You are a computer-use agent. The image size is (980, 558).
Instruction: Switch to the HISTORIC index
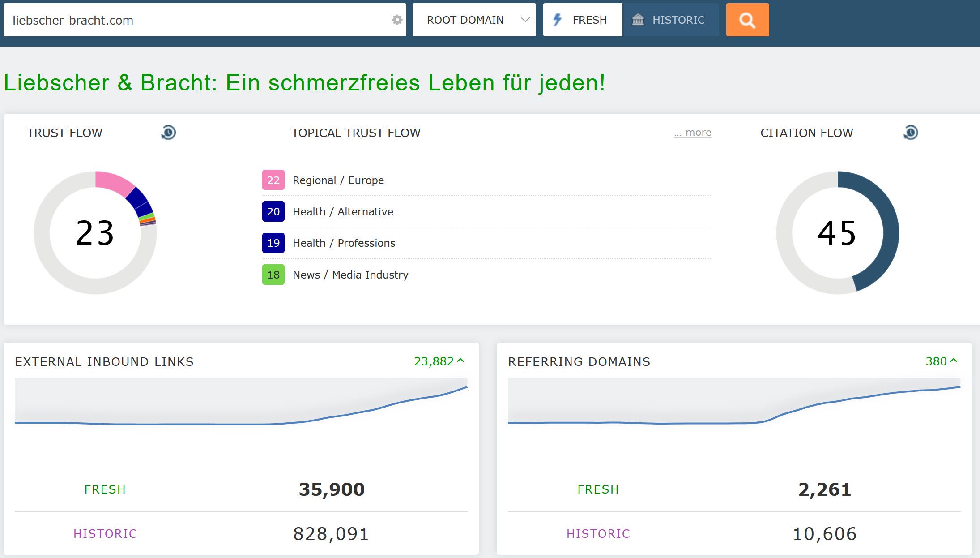(671, 20)
